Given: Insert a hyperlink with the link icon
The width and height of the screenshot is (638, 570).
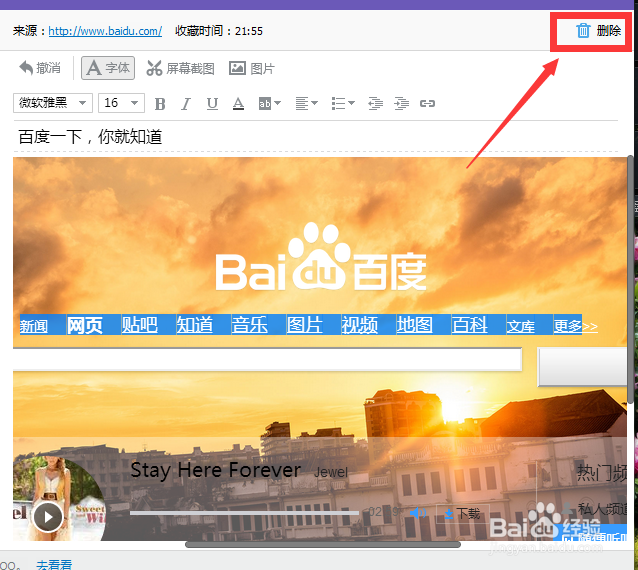Looking at the screenshot, I should [x=427, y=103].
